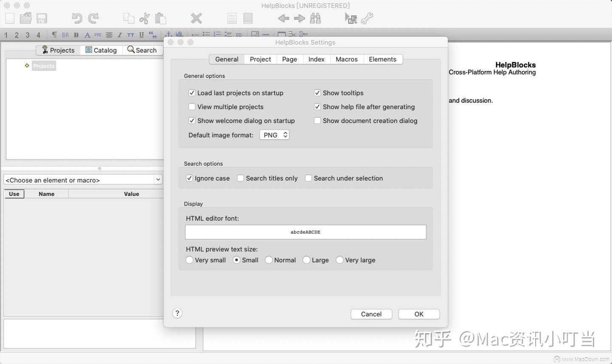Toggle italic formatting in the format bar
The height and width of the screenshot is (364, 612).
pyautogui.click(x=119, y=35)
